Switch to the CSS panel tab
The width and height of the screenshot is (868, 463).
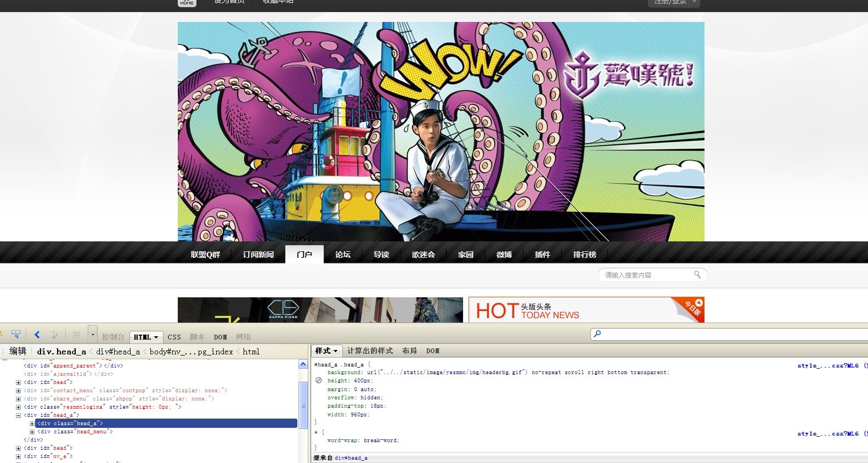point(174,337)
